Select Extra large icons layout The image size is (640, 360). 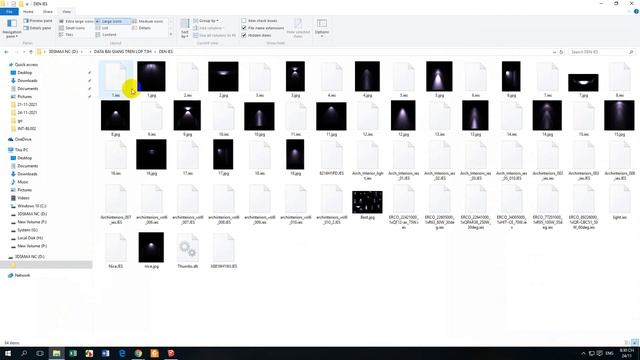coord(76,21)
